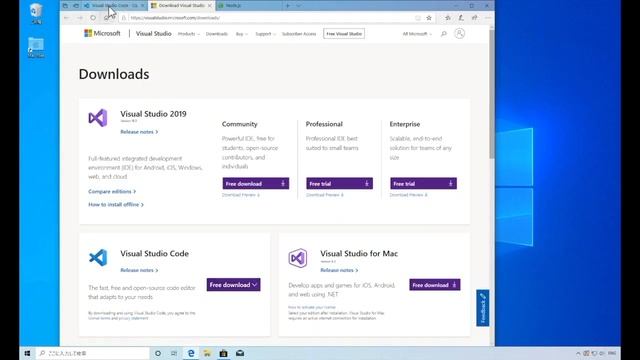Screen dimensions: 640x360
Task: Open the Downloads nav item
Action: (217, 34)
